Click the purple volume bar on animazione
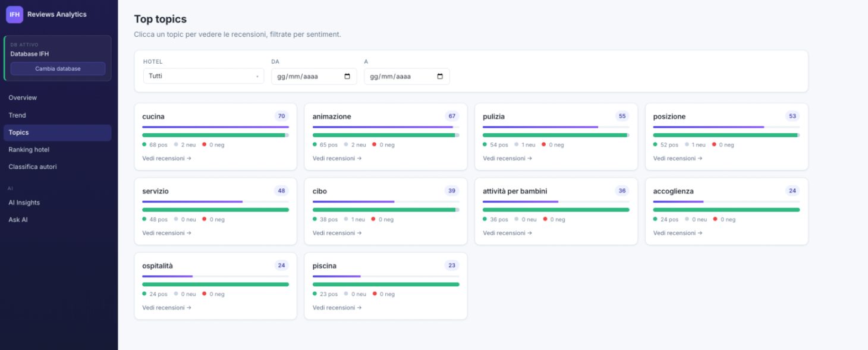Screen dimensions: 868x350 point(383,127)
